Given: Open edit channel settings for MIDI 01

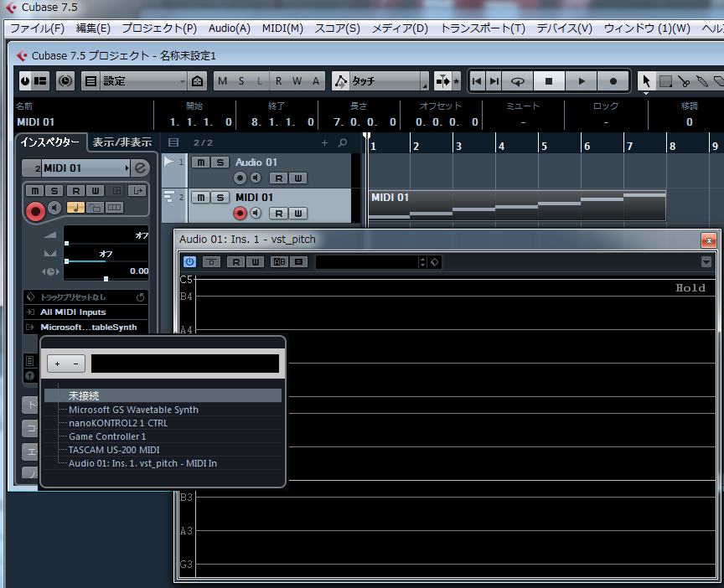Looking at the screenshot, I should [140, 168].
